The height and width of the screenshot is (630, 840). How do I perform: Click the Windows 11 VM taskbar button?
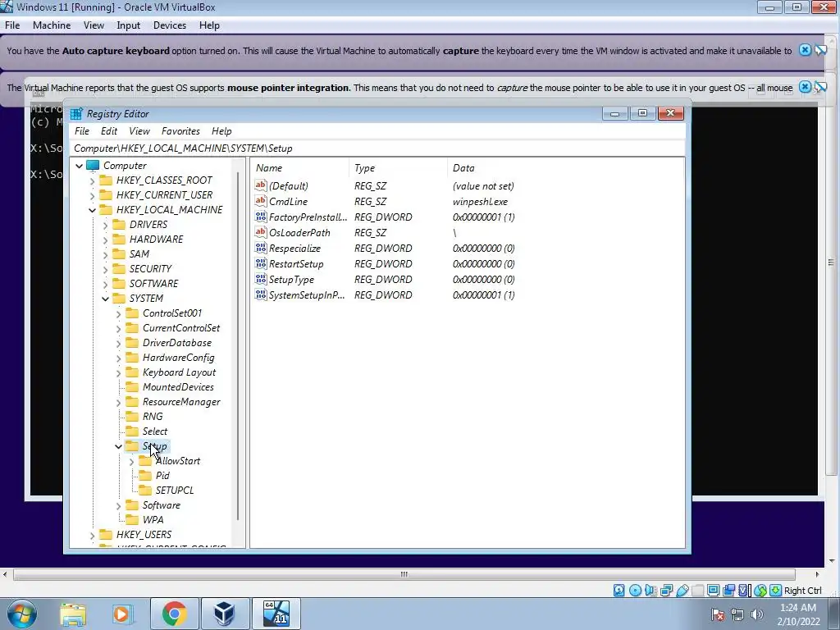276,614
